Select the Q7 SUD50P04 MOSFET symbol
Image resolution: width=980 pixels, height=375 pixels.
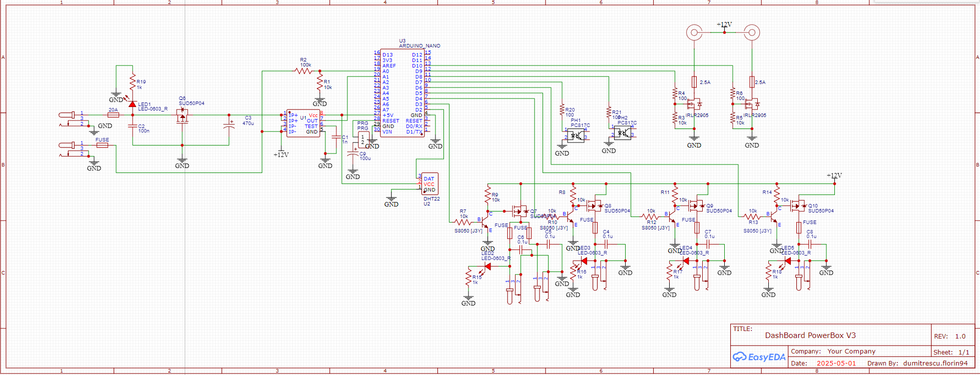point(520,211)
